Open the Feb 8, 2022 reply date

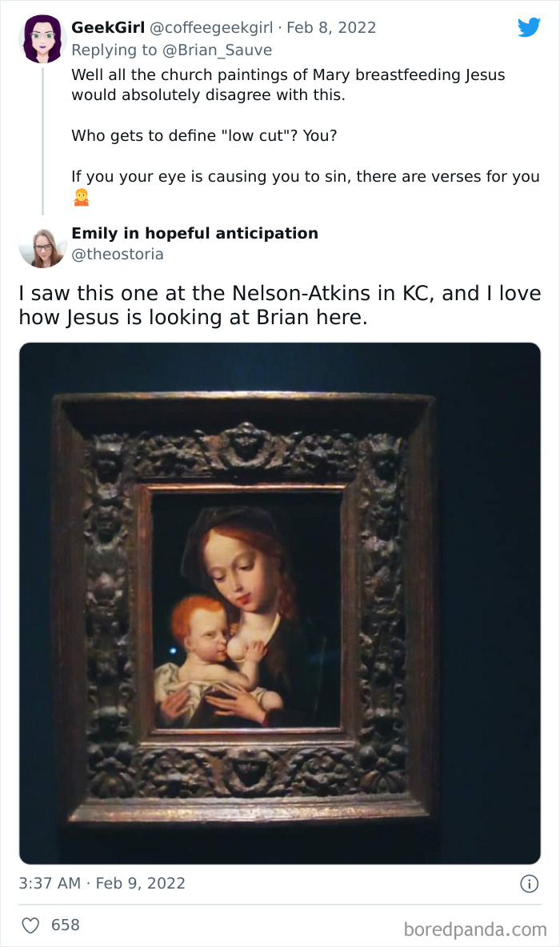click(330, 27)
